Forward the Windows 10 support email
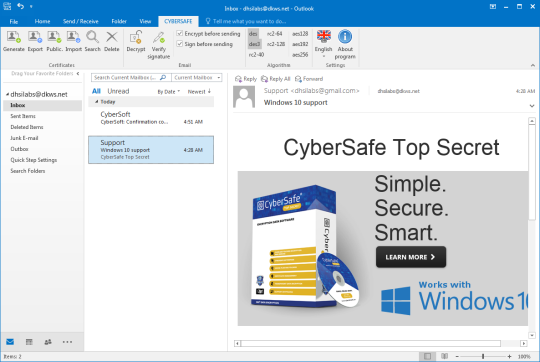The height and width of the screenshot is (362, 540). [309, 79]
